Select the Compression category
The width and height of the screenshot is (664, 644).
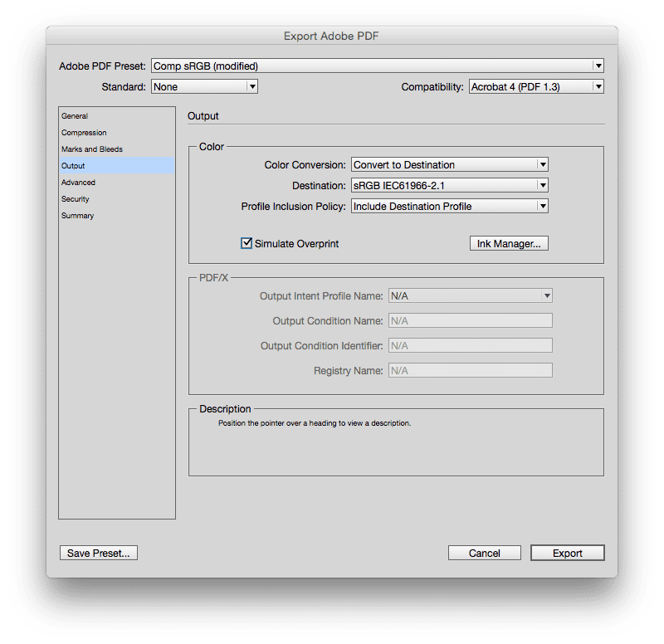tap(117, 133)
